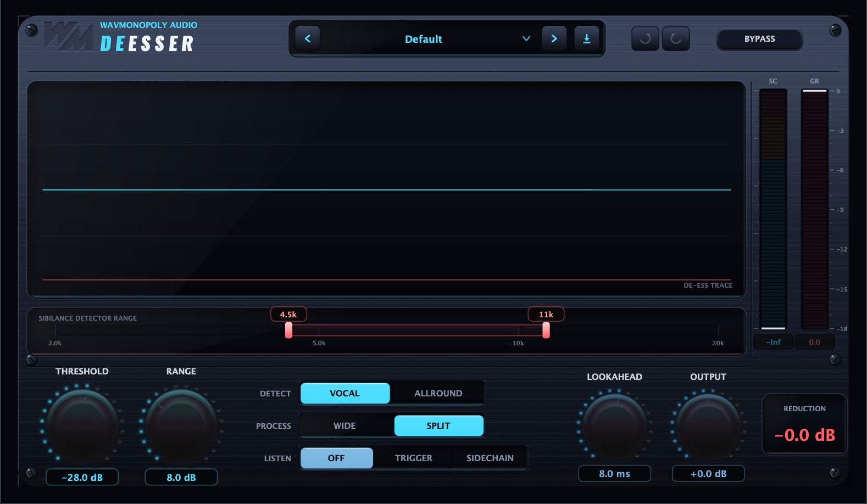The height and width of the screenshot is (504, 867).
Task: Switch Process mode to WIDE
Action: (x=345, y=425)
